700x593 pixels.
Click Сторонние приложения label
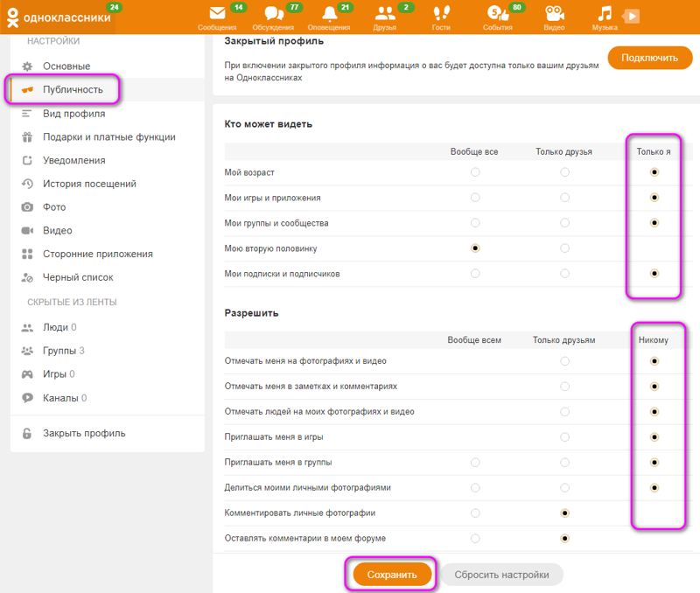click(x=98, y=254)
